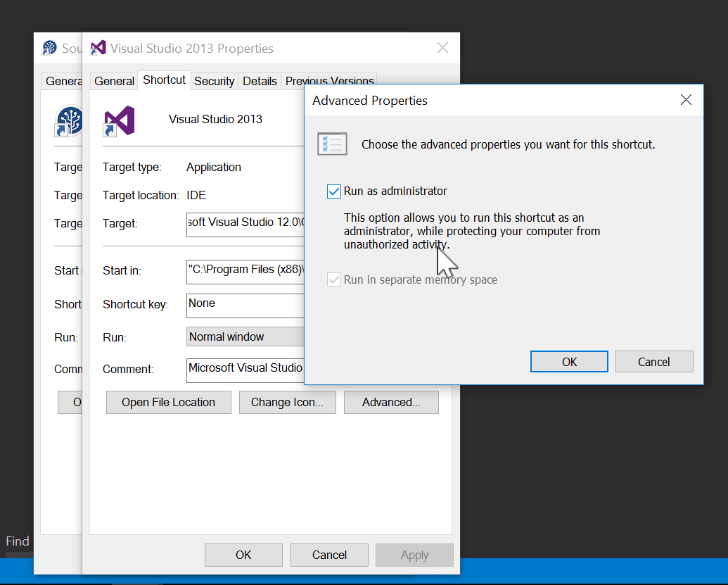Image resolution: width=728 pixels, height=585 pixels.
Task: Click OK in Visual Studio 2013 Properties window
Action: pyautogui.click(x=243, y=555)
